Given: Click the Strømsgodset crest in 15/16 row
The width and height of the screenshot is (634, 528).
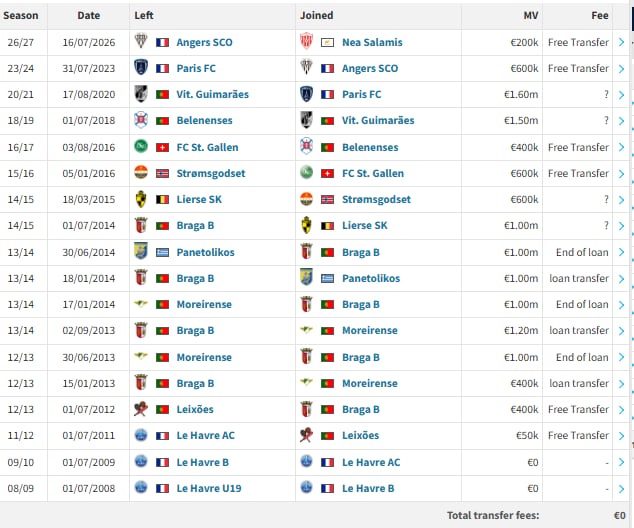Looking at the screenshot, I should tap(141, 173).
